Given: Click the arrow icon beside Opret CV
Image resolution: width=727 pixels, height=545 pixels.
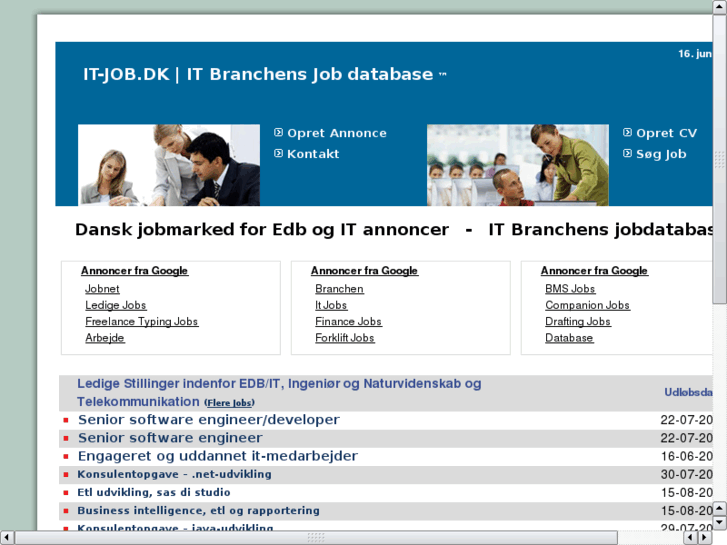Looking at the screenshot, I should click(627, 133).
